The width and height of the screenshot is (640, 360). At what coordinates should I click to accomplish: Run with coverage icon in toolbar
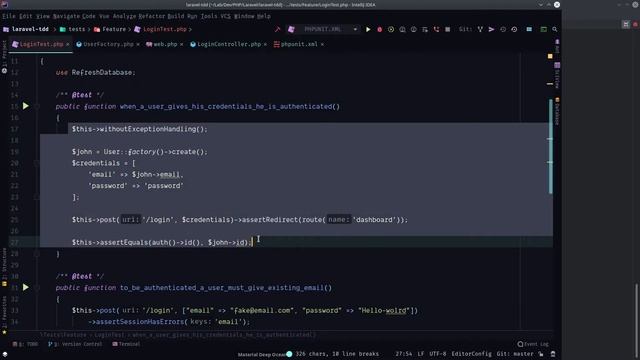click(391, 29)
